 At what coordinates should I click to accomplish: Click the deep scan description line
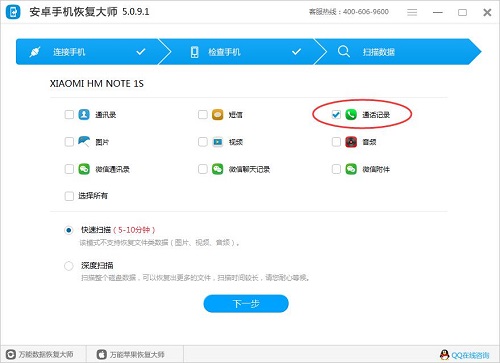pyautogui.click(x=195, y=278)
